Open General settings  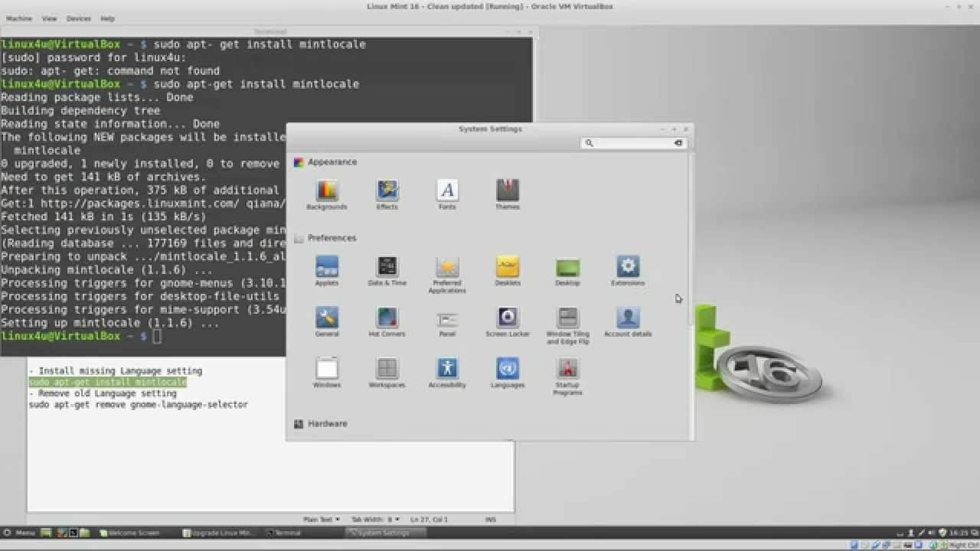(x=327, y=322)
